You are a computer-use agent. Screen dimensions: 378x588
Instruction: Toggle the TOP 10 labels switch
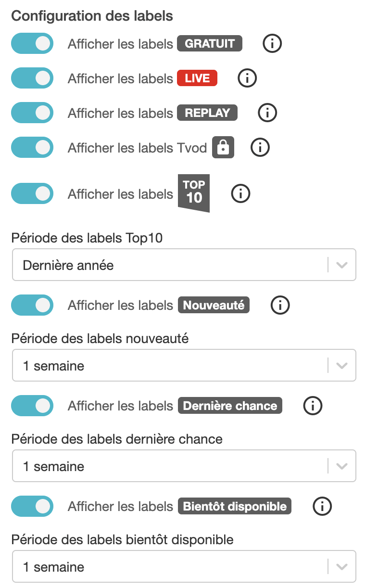pos(32,194)
